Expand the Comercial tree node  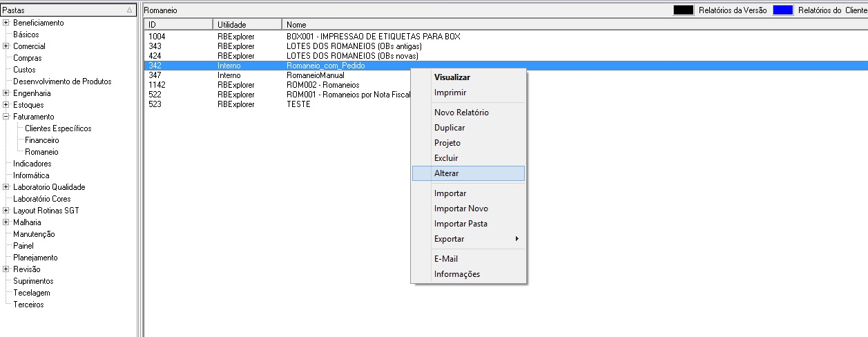point(6,46)
